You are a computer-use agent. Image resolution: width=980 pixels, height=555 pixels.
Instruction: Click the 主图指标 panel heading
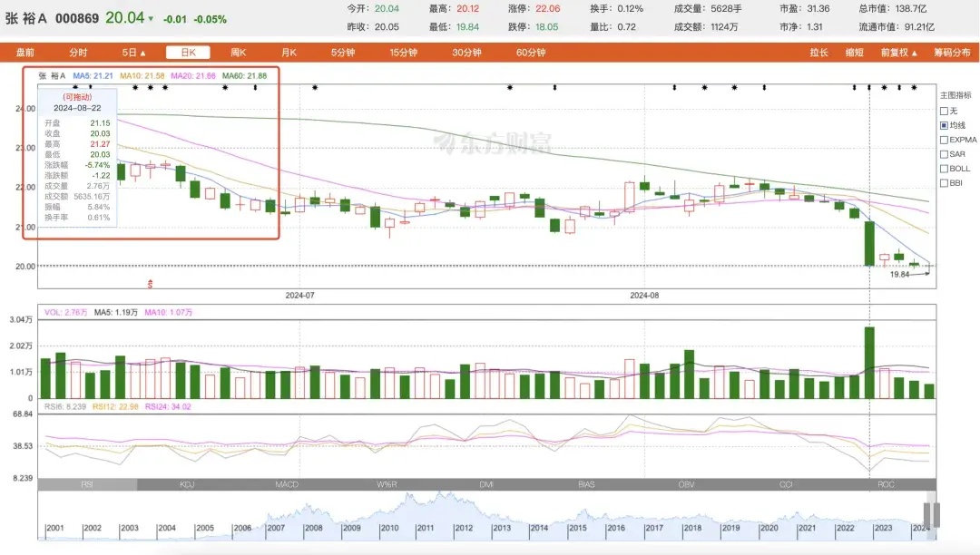[955, 95]
